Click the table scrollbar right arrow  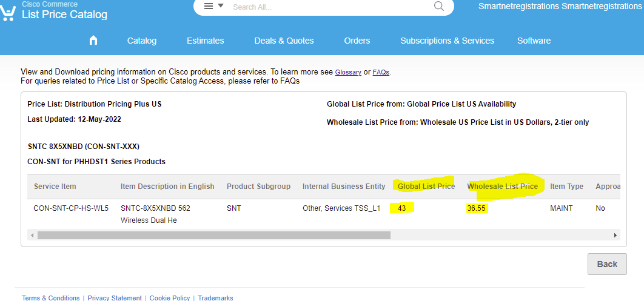click(x=615, y=235)
